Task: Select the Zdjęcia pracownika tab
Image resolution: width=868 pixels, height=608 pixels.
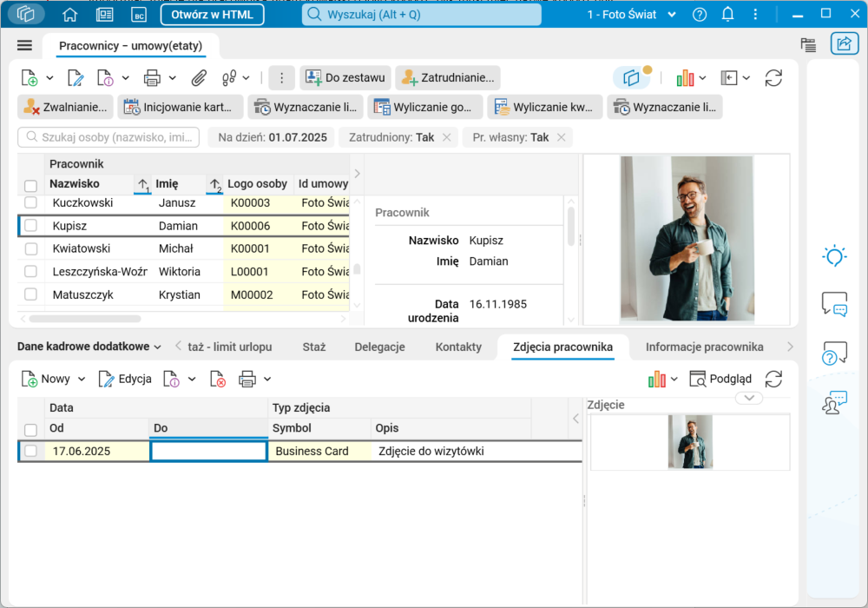Action: point(563,347)
